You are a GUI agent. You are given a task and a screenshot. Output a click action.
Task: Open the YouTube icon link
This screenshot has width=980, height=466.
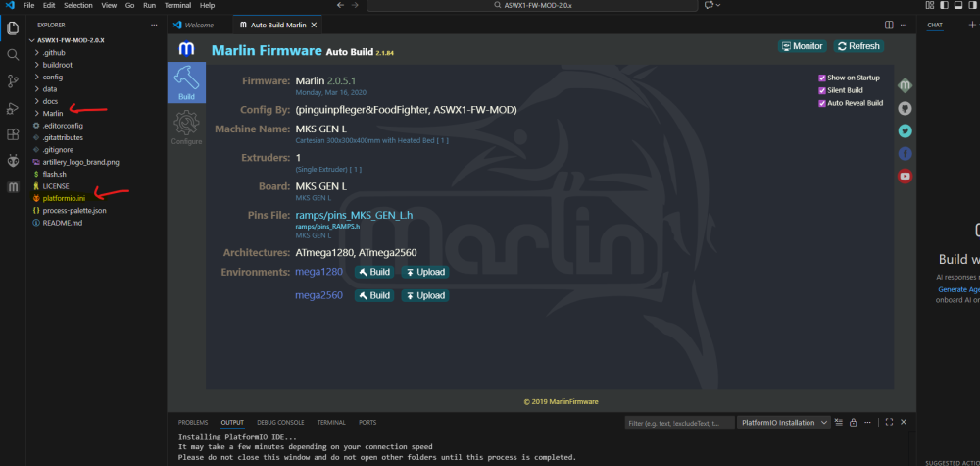pos(905,176)
